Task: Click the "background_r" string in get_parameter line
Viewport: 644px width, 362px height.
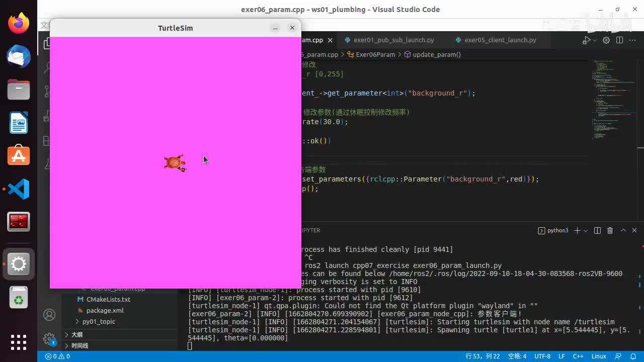Action: coord(439,93)
